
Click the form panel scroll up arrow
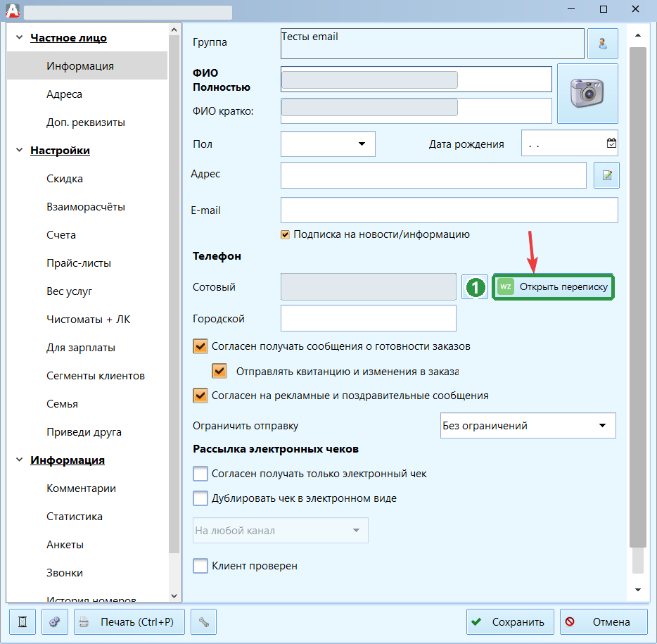pyautogui.click(x=638, y=35)
